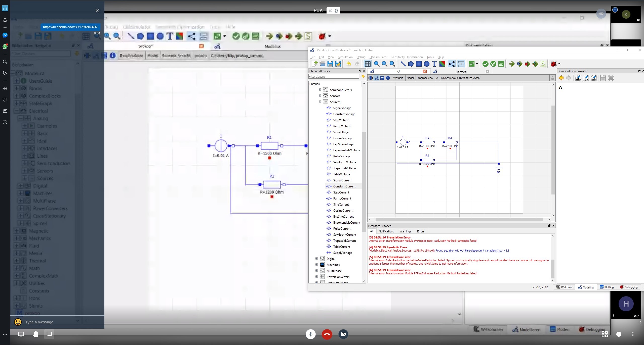644x345 pixels.
Task: Reset zoom with plain magnifier icon
Action: 377,64
